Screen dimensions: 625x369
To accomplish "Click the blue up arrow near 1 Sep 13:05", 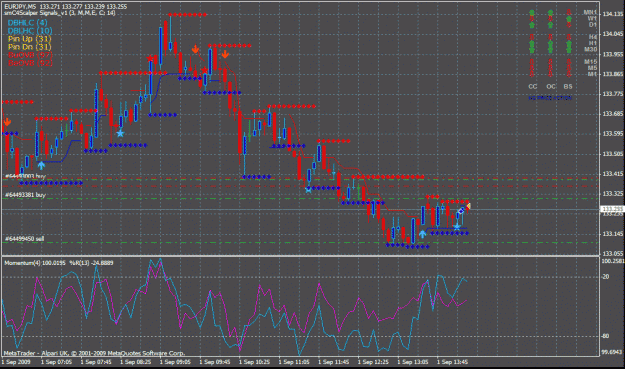I will [422, 234].
